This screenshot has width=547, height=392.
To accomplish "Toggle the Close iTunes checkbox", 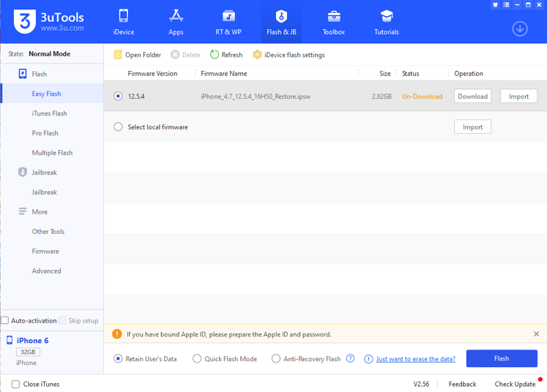I will click(15, 384).
